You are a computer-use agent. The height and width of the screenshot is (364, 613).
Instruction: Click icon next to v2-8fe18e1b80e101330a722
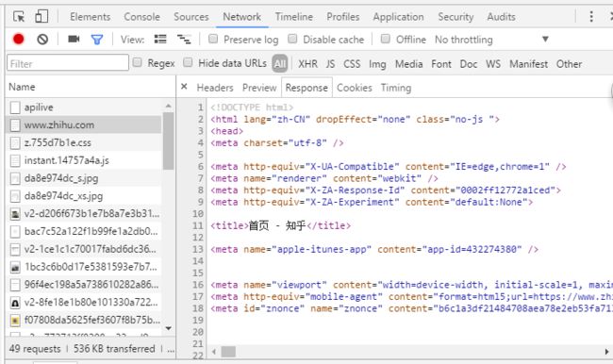[15, 303]
